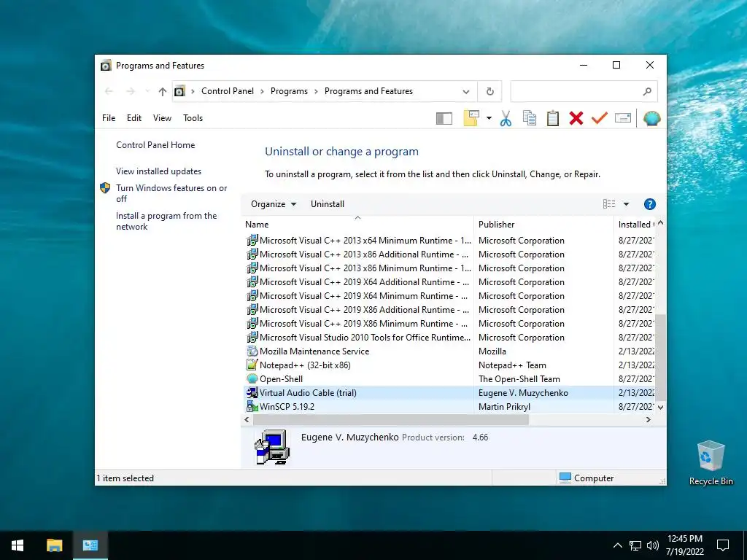Image resolution: width=747 pixels, height=560 pixels.
Task: Click the Paste clipboard icon
Action: pos(553,118)
